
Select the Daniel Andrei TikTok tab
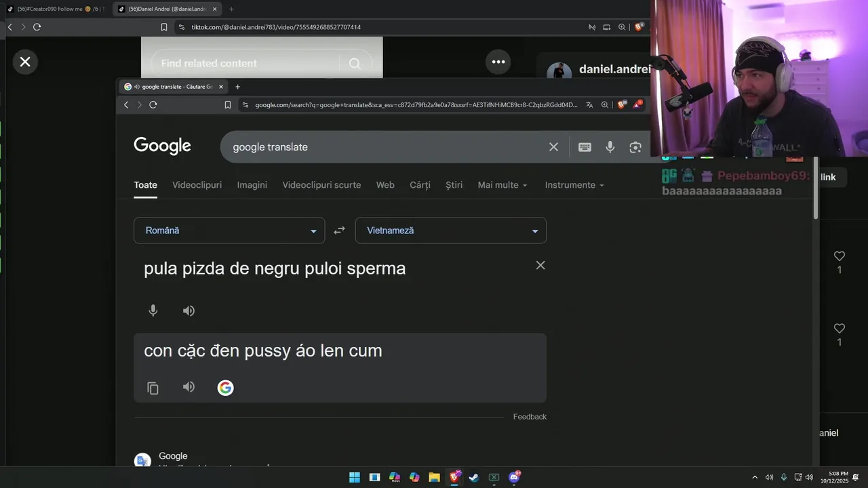coord(166,9)
